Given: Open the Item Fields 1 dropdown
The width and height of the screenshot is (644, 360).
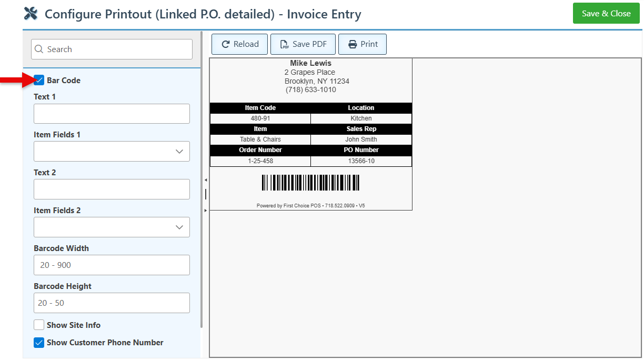Looking at the screenshot, I should tap(112, 152).
